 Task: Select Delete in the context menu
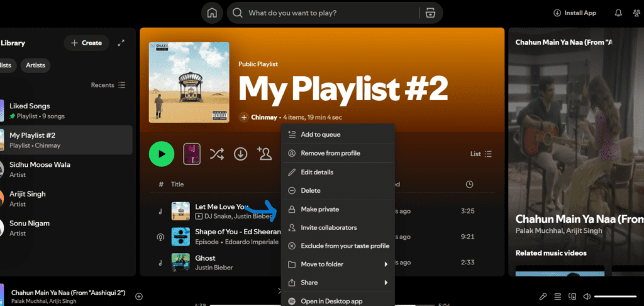[338, 190]
